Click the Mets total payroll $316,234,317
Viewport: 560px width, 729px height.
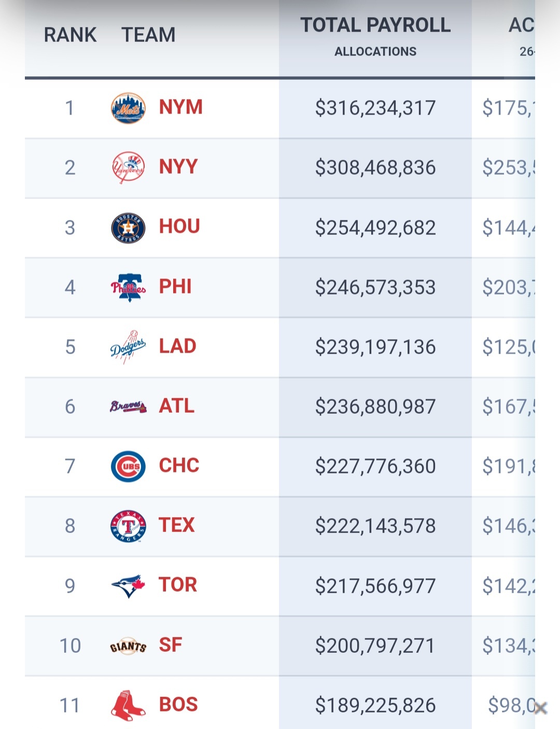375,108
